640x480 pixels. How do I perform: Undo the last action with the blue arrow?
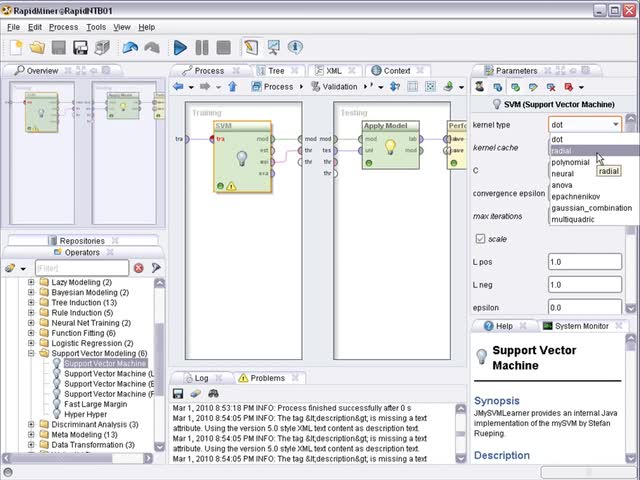click(x=130, y=48)
